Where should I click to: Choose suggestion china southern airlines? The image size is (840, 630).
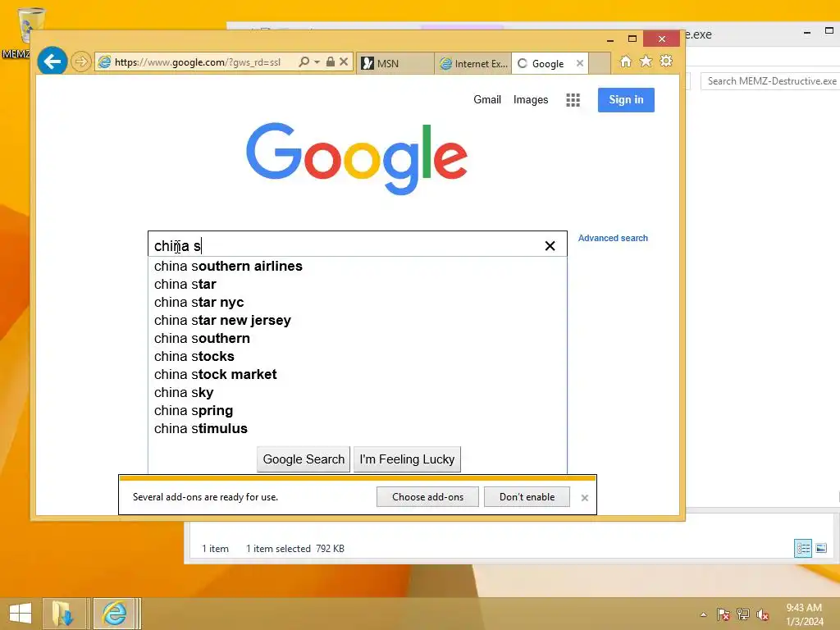click(x=358, y=267)
